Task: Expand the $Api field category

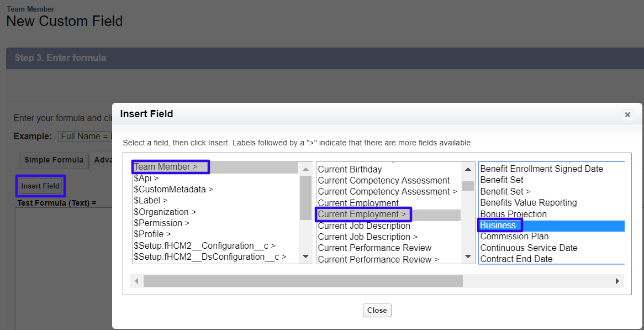Action: pyautogui.click(x=146, y=178)
